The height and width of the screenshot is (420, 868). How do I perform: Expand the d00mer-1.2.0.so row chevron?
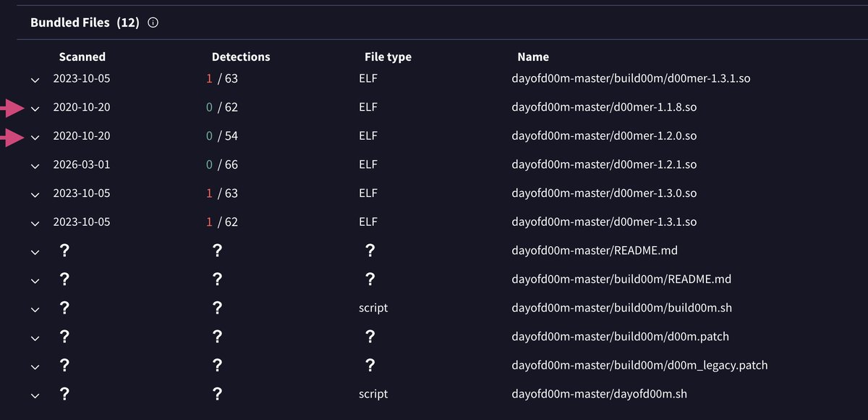point(35,138)
